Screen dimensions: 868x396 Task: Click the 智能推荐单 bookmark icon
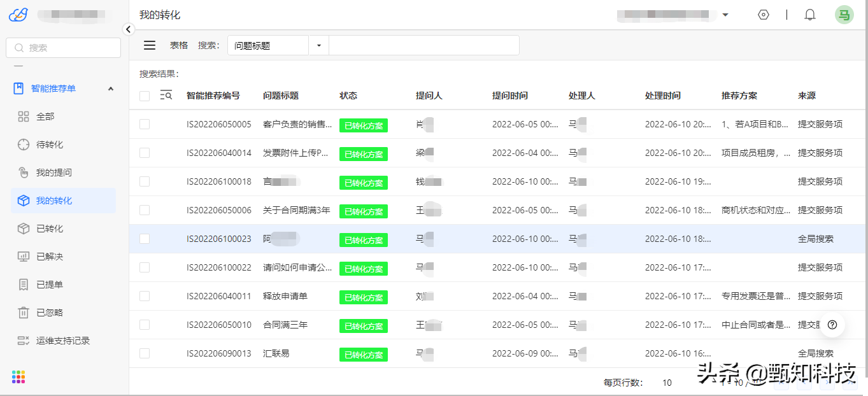coord(18,88)
